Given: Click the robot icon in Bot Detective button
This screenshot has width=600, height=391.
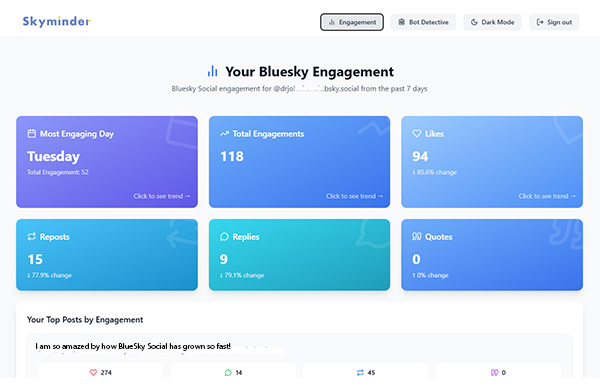Looking at the screenshot, I should [x=401, y=22].
